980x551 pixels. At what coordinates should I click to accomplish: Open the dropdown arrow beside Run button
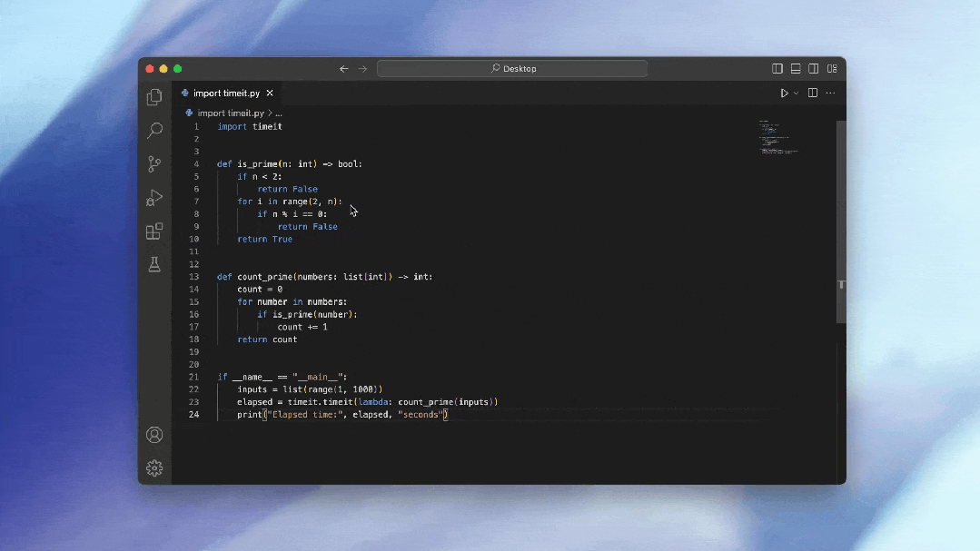click(x=797, y=93)
